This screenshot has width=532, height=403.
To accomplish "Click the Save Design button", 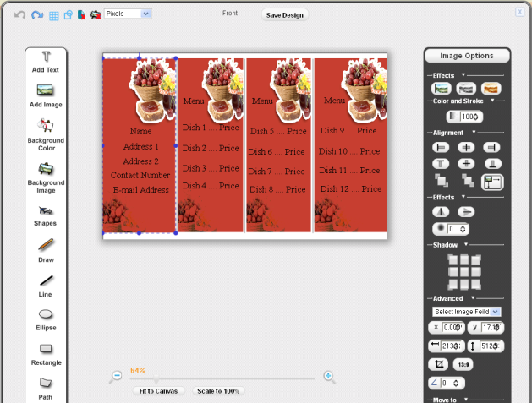I will coord(283,14).
